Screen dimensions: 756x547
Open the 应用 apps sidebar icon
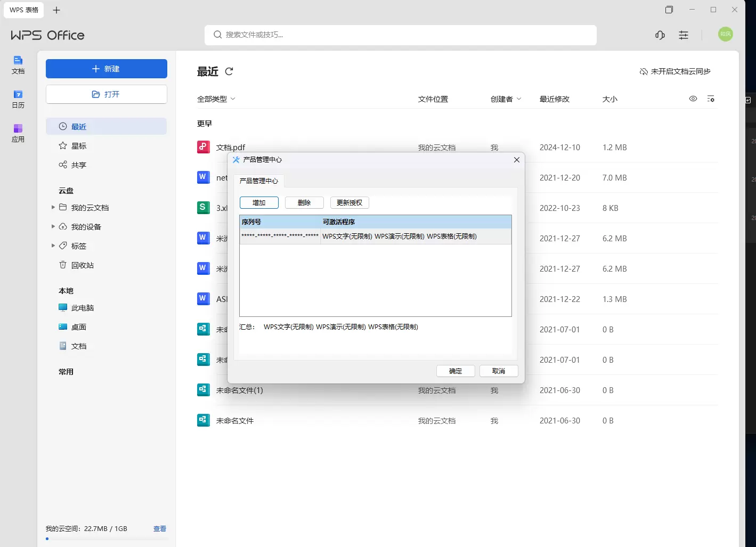click(x=18, y=133)
